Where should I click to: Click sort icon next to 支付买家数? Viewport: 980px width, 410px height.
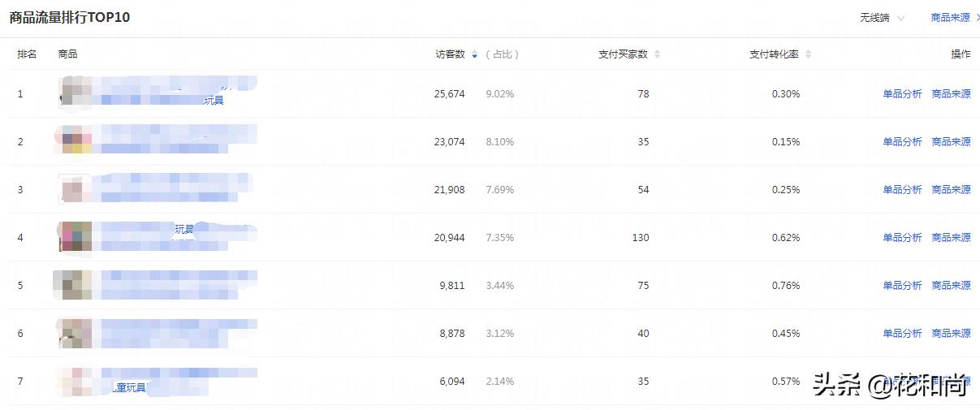(657, 54)
